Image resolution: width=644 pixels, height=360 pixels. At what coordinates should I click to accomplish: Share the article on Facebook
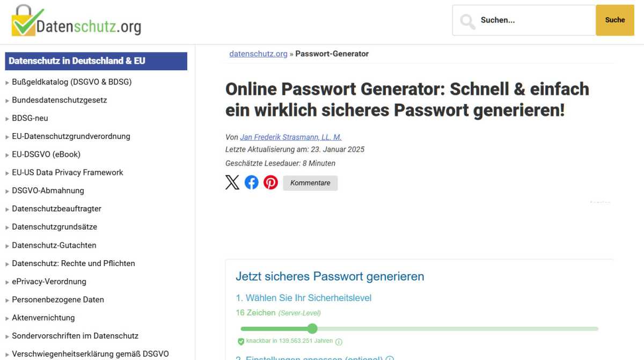tap(251, 182)
